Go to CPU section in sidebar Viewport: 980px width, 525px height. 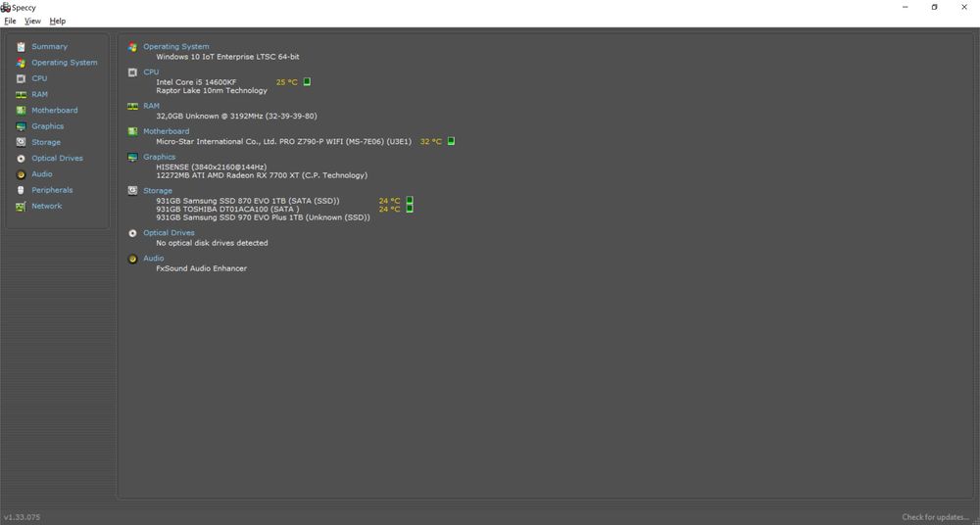click(x=39, y=78)
